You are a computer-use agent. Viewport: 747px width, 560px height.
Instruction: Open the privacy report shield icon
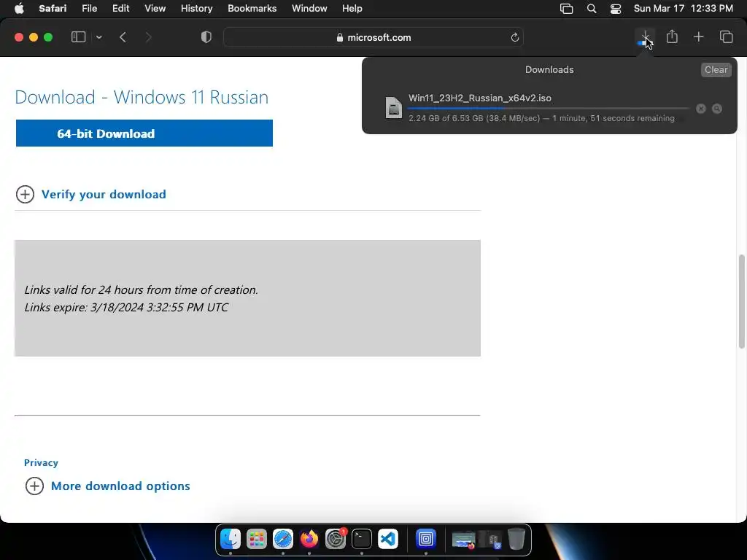point(206,37)
